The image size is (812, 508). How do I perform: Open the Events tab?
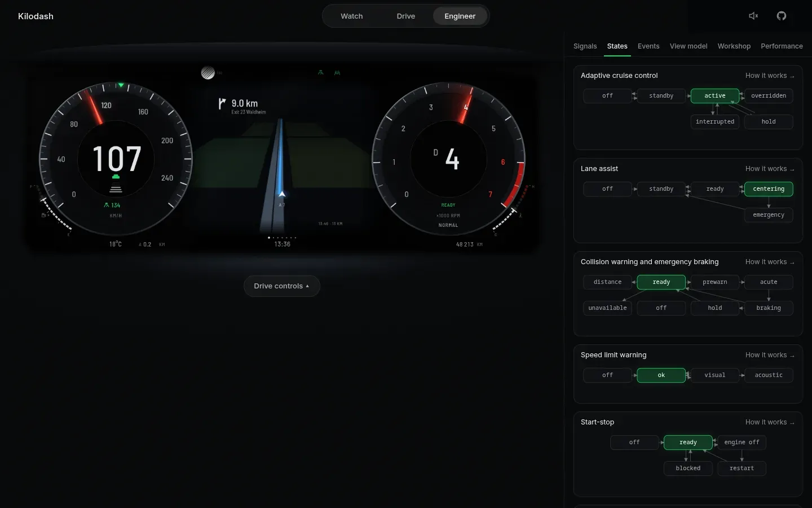pos(648,46)
